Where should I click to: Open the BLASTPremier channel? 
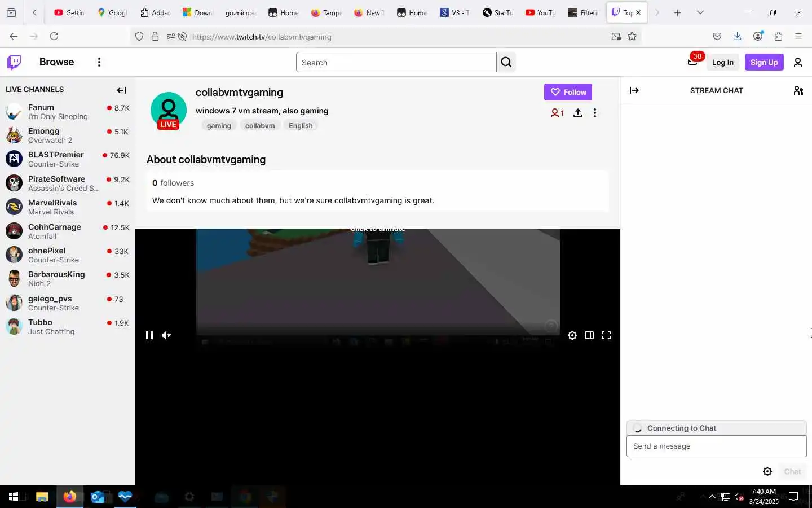[68, 159]
